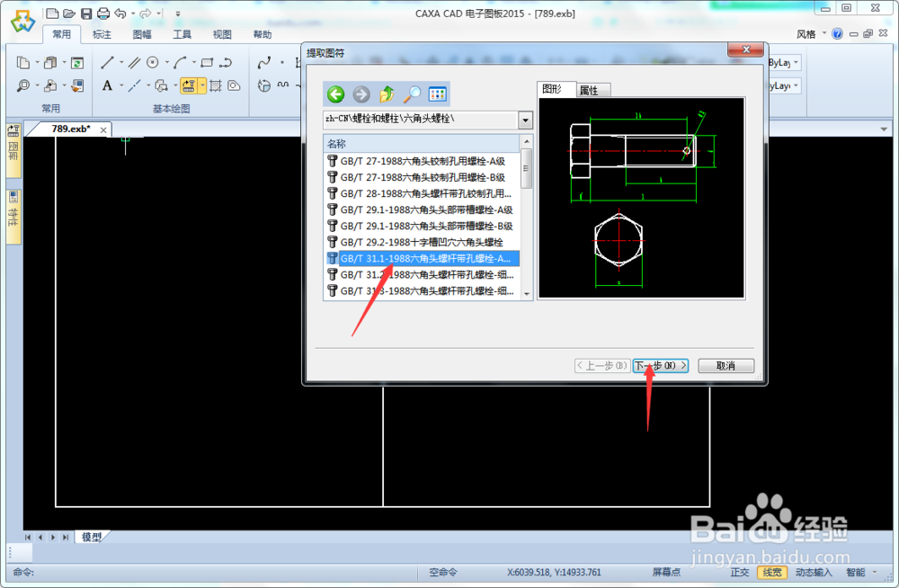Switch to the 工具 ribbon tab
This screenshot has width=899, height=588.
[x=182, y=34]
